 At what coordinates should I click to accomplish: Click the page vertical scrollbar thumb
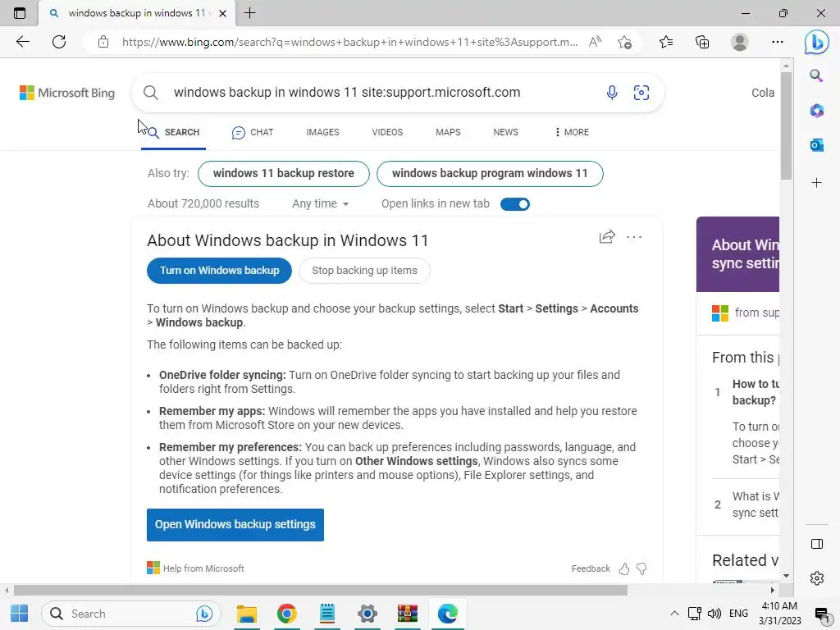[x=786, y=126]
